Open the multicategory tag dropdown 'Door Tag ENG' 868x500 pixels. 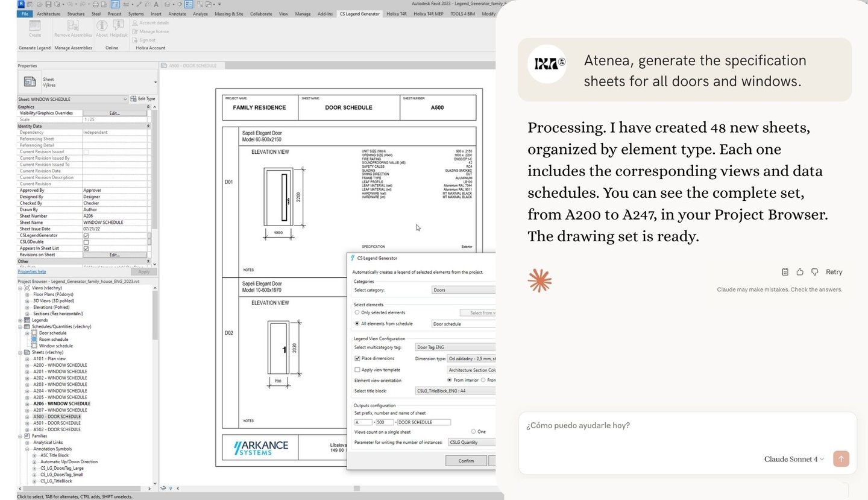click(x=456, y=347)
